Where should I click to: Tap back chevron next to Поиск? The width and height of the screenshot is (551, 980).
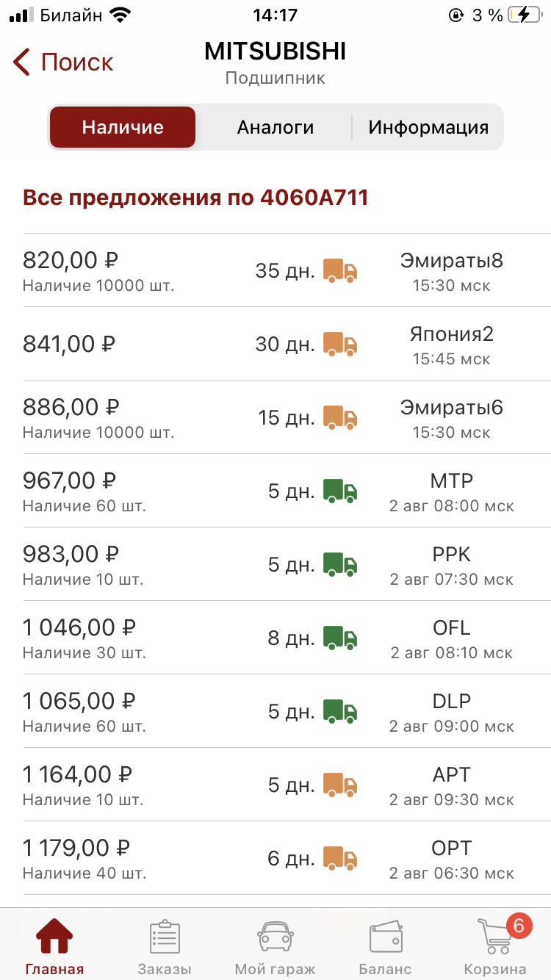21,62
